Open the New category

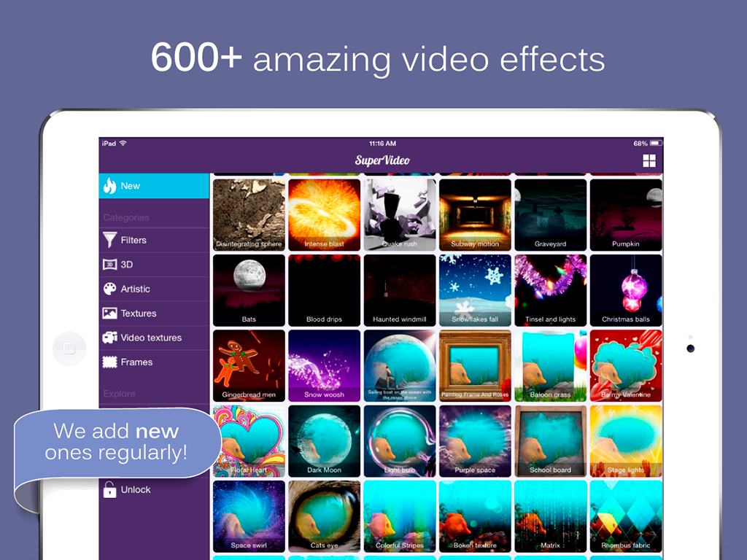[154, 186]
